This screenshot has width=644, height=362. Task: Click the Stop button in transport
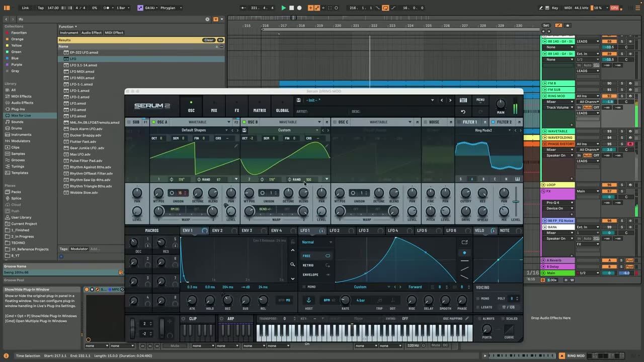(x=292, y=8)
